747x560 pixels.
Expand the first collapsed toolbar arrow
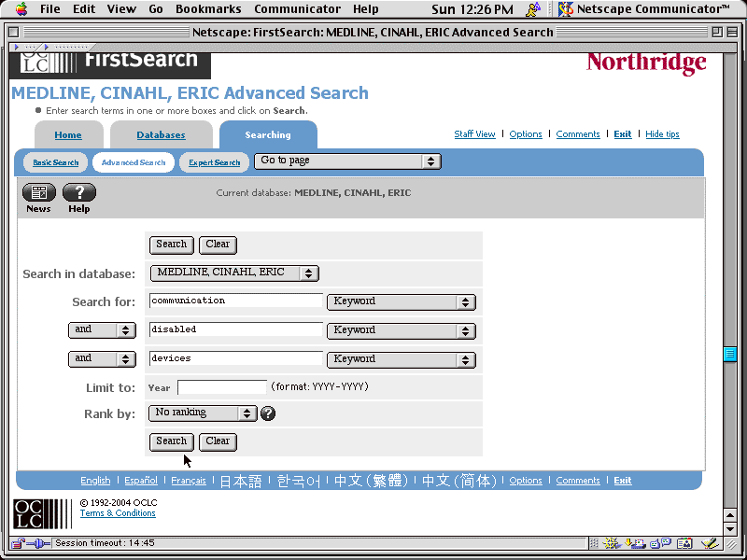point(17,48)
